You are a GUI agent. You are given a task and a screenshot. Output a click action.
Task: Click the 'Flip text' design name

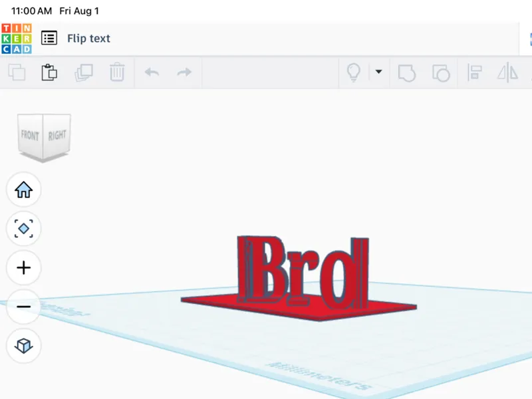click(x=88, y=39)
